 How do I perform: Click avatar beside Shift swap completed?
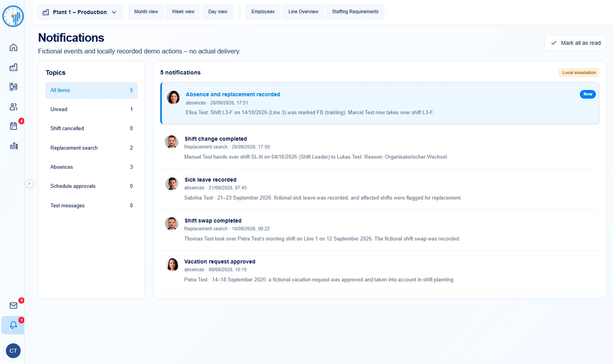pos(172,224)
